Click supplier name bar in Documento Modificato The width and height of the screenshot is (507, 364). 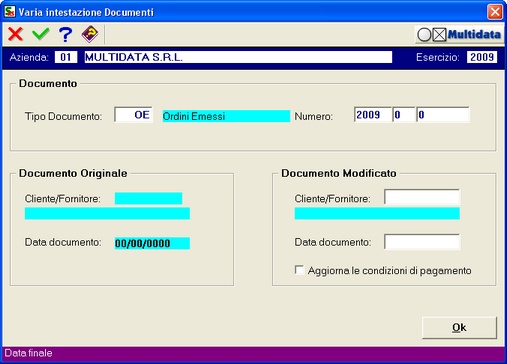pyautogui.click(x=377, y=213)
